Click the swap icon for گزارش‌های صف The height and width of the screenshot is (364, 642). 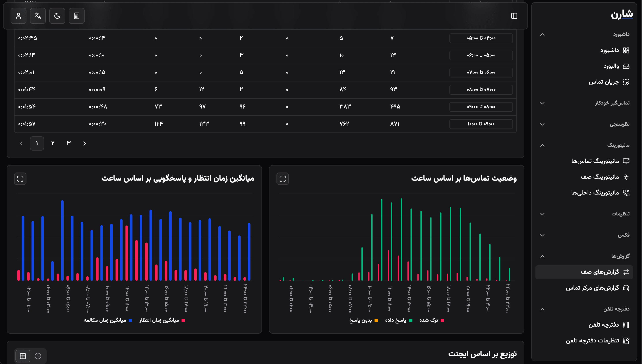tap(626, 272)
